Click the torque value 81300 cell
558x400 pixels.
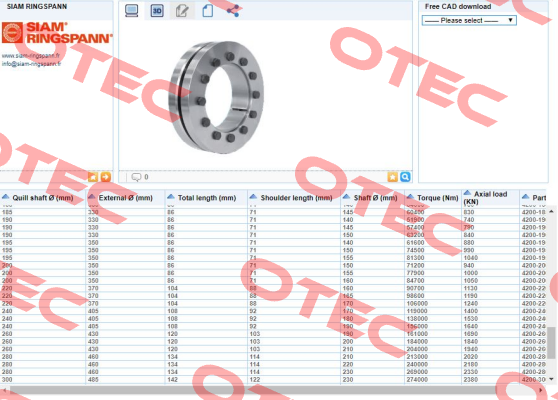click(415, 258)
